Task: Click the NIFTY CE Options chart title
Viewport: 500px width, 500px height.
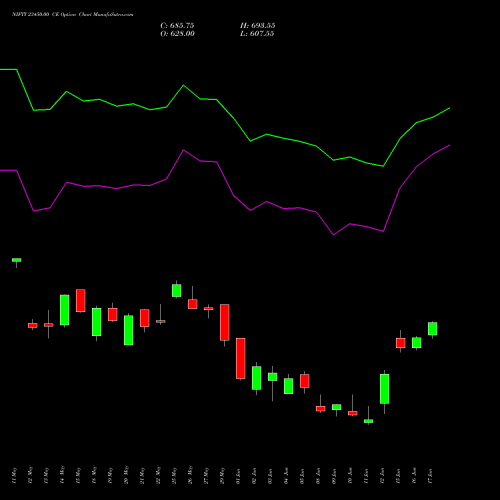Action: point(72,14)
